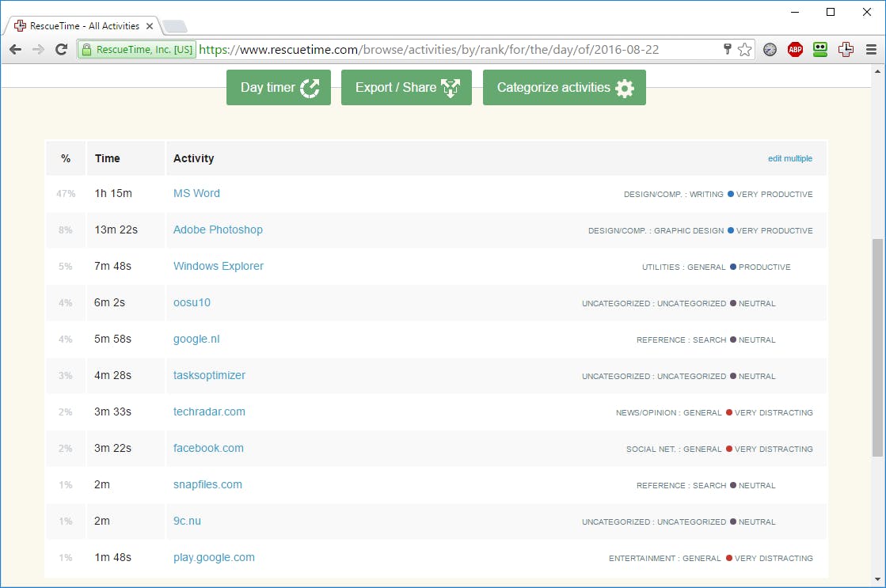This screenshot has width=886, height=588.
Task: Open the tasksoptimizer activity link
Action: point(209,376)
